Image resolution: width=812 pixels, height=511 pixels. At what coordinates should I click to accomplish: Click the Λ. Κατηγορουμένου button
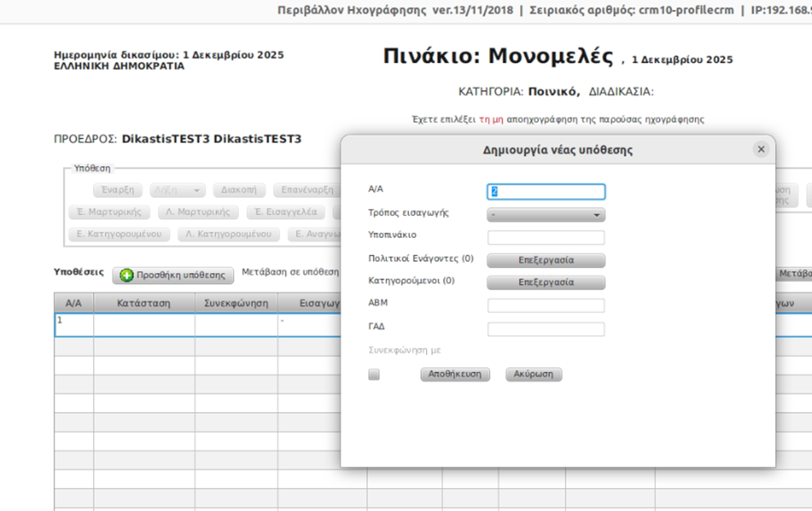[x=227, y=235]
